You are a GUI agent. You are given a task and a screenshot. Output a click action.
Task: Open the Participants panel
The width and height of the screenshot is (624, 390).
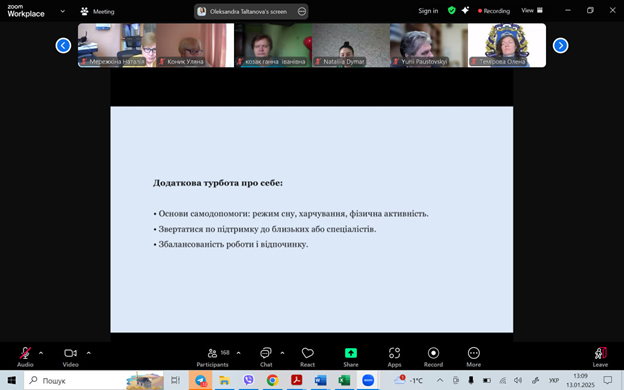pos(213,357)
